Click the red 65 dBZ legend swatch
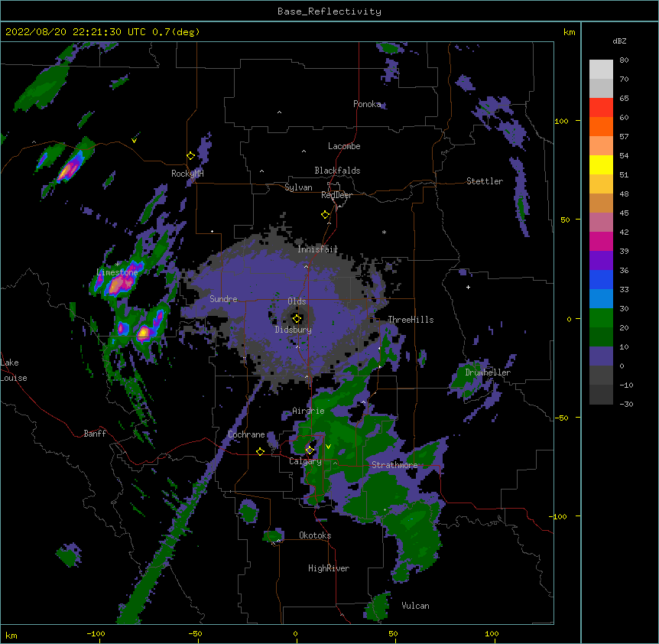The image size is (659, 644). (x=601, y=108)
